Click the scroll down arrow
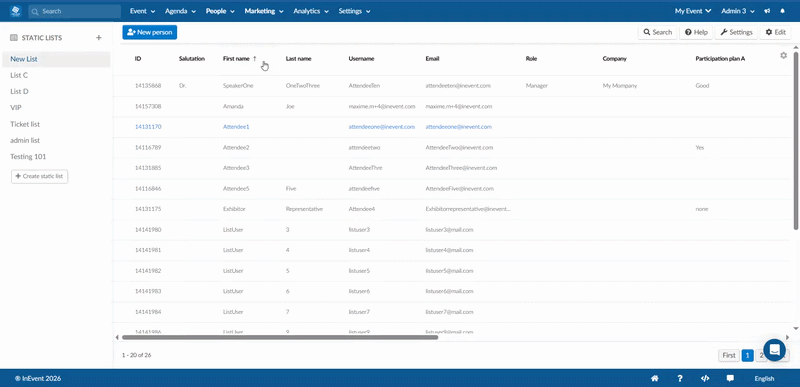800x387 pixels. pos(796,328)
